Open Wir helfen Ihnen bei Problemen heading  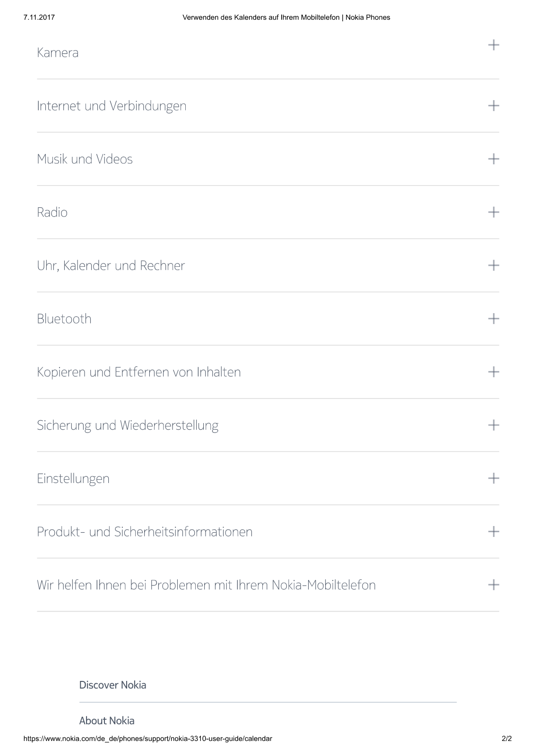click(x=207, y=585)
